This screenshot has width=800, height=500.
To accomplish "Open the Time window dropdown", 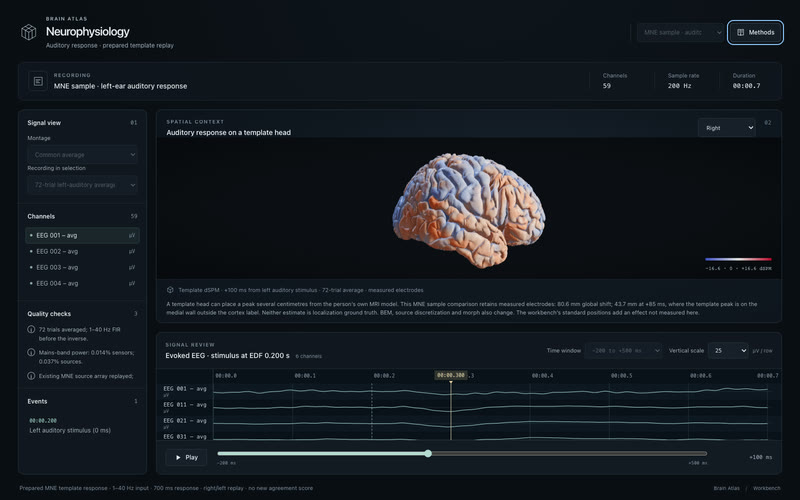I will pyautogui.click(x=623, y=351).
